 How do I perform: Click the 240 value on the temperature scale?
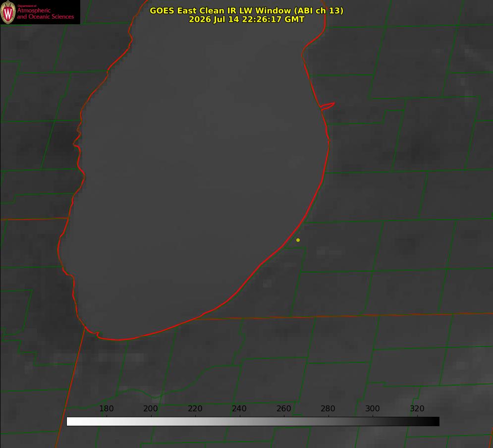[x=239, y=408]
